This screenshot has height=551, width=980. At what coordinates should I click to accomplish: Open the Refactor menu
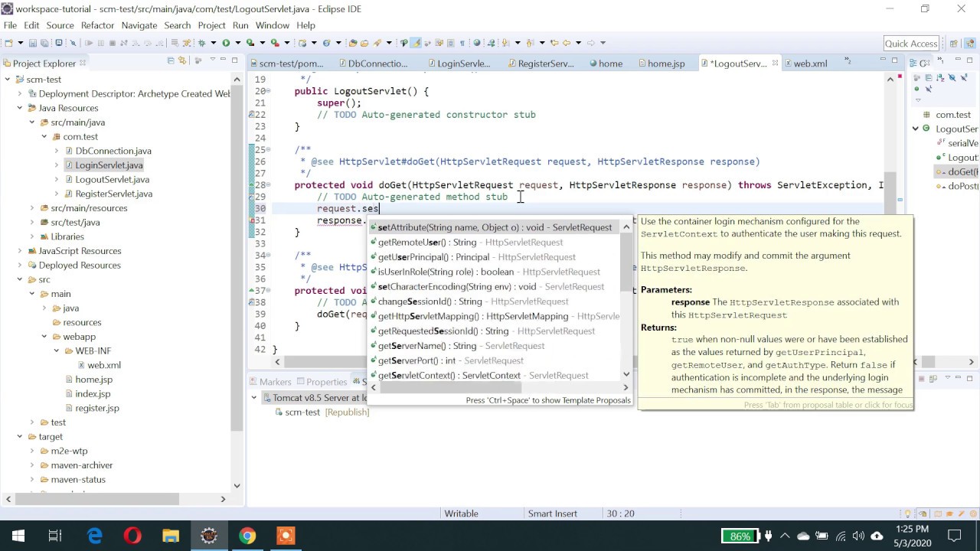coord(97,25)
